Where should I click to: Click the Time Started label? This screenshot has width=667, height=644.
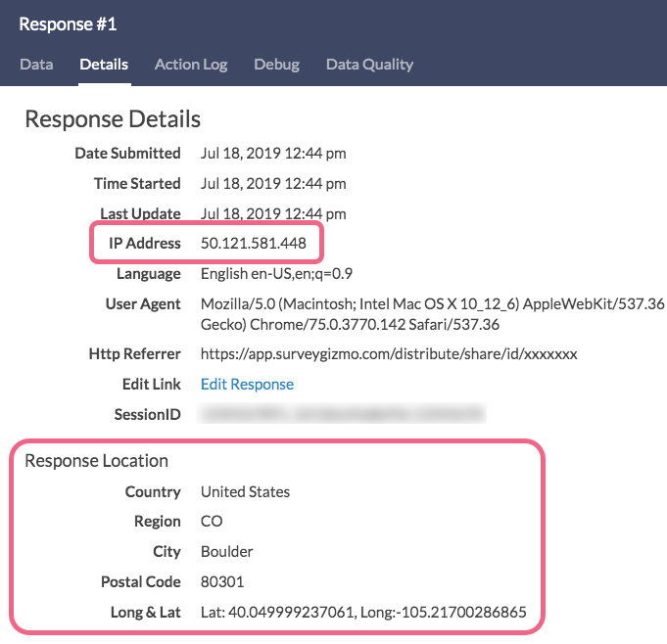point(137,184)
